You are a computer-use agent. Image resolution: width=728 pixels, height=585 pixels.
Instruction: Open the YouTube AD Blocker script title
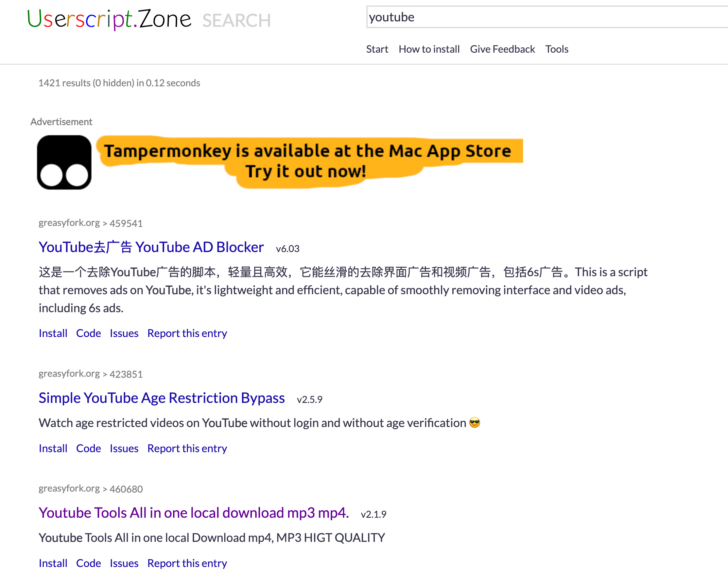[151, 247]
